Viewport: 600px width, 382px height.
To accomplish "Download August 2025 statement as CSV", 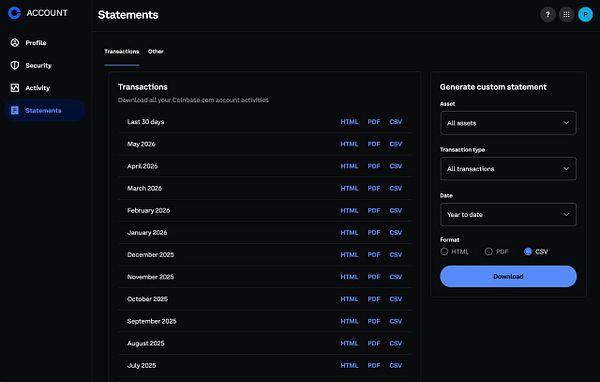I will click(x=396, y=343).
